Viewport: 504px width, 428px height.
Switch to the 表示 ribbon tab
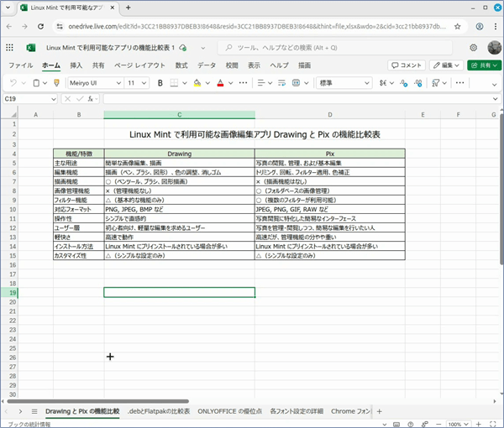pyautogui.click(x=254, y=65)
